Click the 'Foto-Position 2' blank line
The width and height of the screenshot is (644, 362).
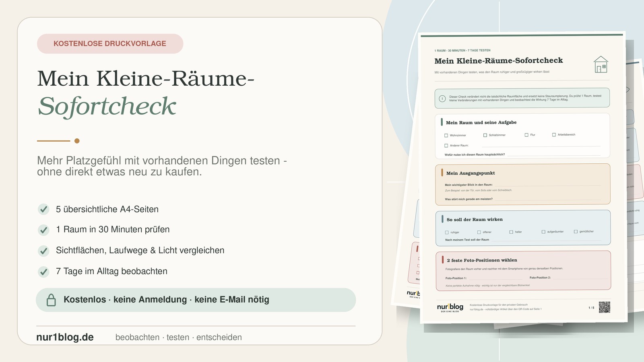pos(580,278)
